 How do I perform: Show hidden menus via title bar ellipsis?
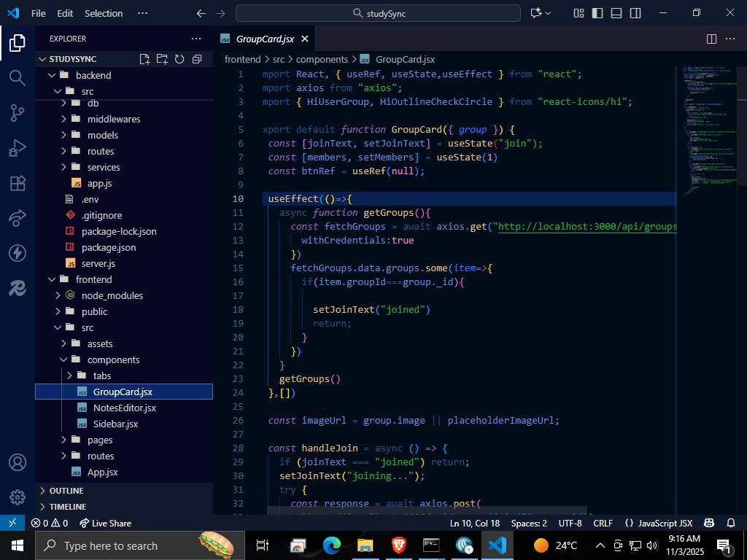point(142,13)
